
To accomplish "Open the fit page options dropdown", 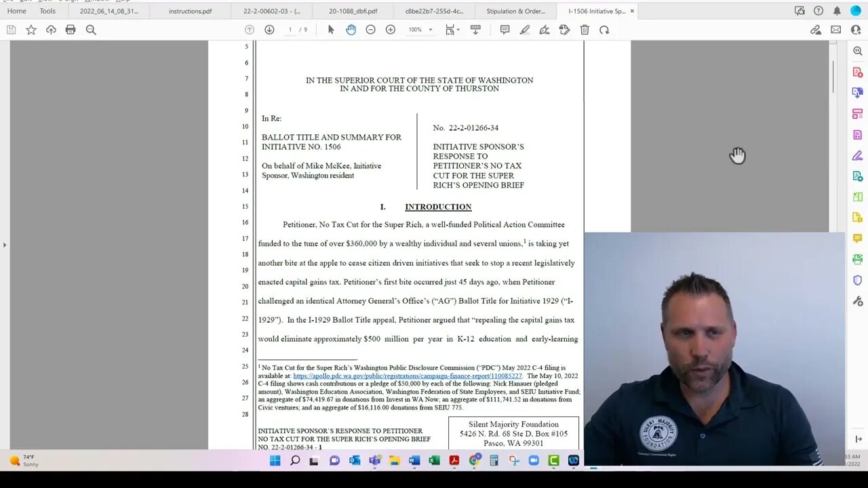I will coord(452,30).
